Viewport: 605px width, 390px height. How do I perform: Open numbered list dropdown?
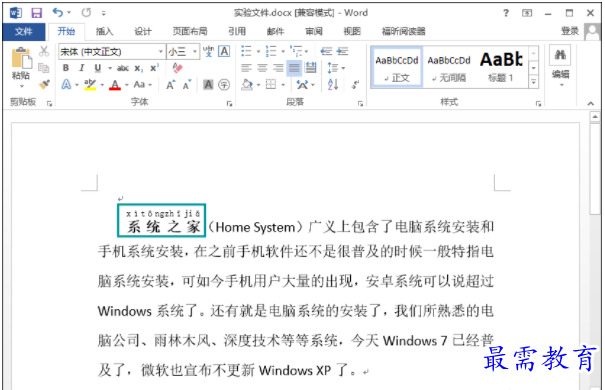(x=283, y=51)
